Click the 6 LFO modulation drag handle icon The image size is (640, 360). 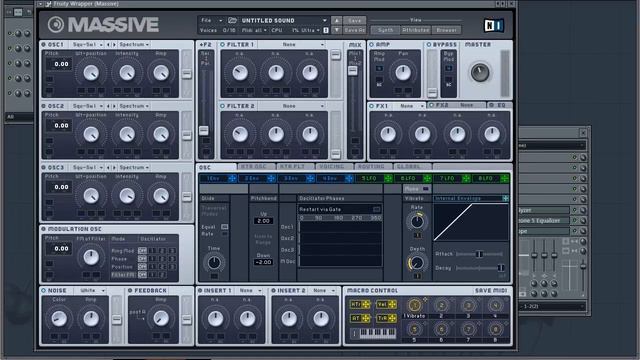tap(427, 178)
